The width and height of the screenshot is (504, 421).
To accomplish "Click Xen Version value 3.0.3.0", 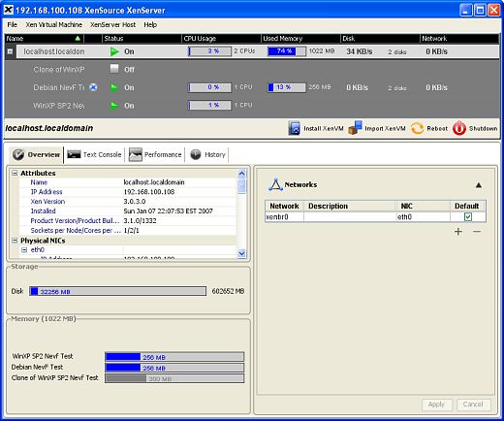I will pyautogui.click(x=135, y=202).
